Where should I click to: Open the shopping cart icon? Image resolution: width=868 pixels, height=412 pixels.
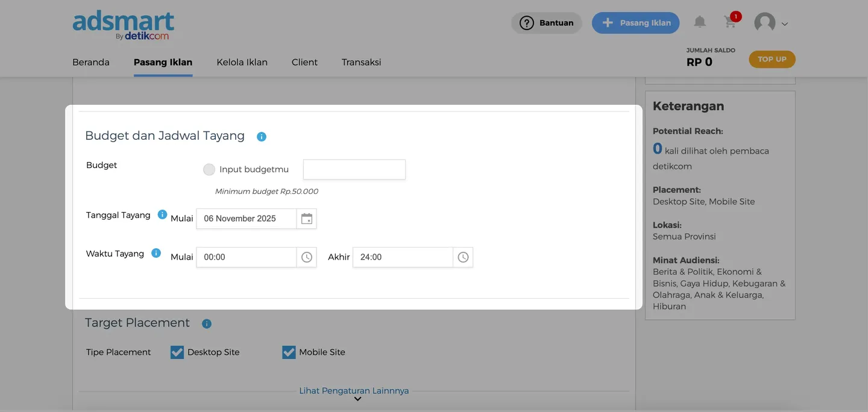pyautogui.click(x=730, y=22)
